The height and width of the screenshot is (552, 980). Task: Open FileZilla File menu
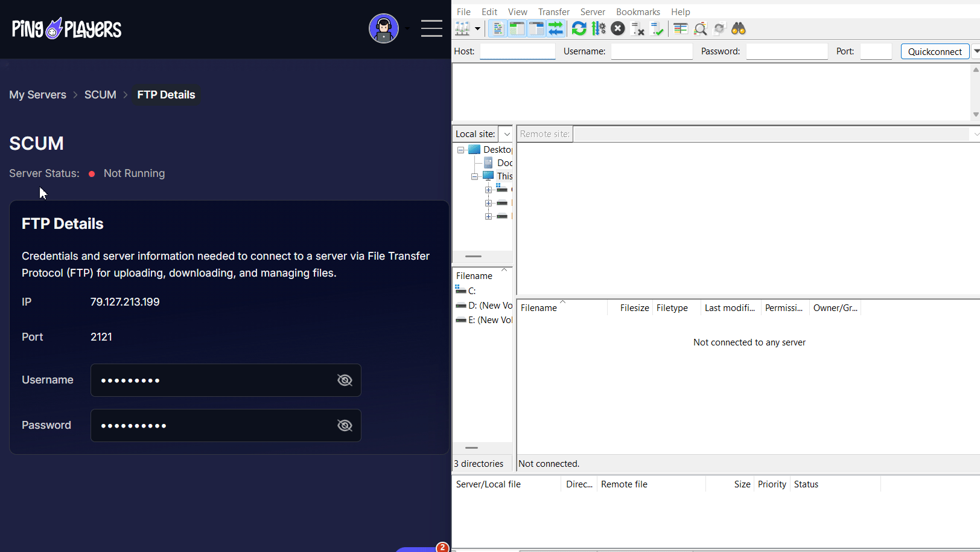click(463, 11)
